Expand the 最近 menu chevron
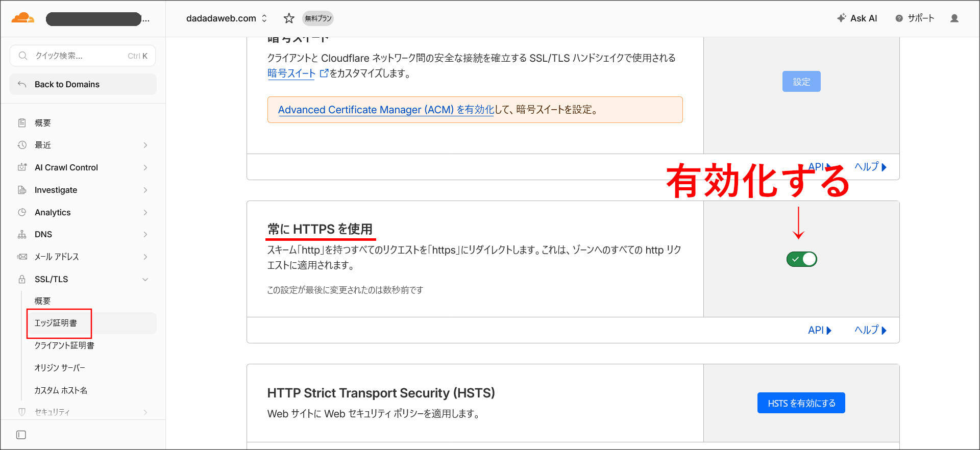Screen dimensions: 980x450 tap(145, 145)
